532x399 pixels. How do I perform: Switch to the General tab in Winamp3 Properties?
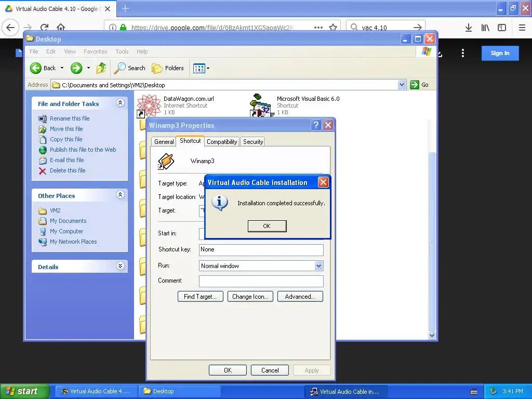click(x=164, y=142)
